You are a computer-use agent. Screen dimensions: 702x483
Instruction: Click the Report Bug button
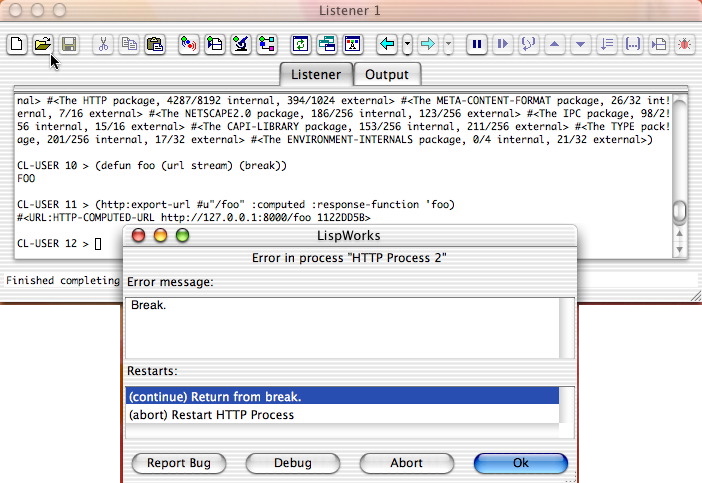pos(179,463)
